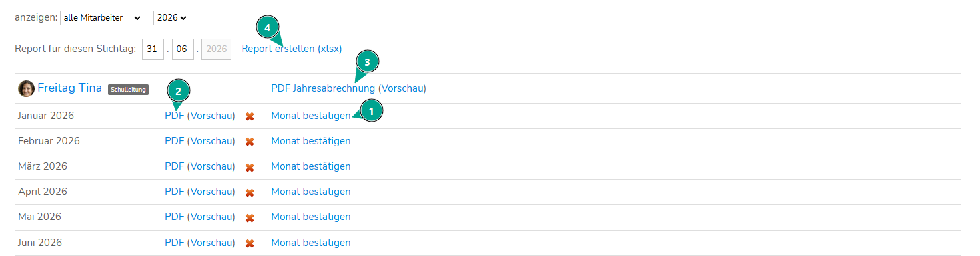Click the Stichtag month field showing 06

[183, 49]
